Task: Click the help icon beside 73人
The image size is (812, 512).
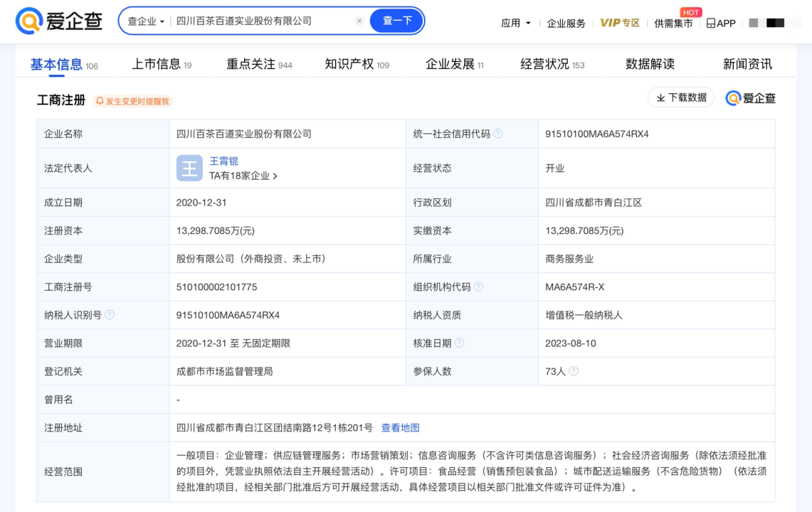Action: click(574, 371)
